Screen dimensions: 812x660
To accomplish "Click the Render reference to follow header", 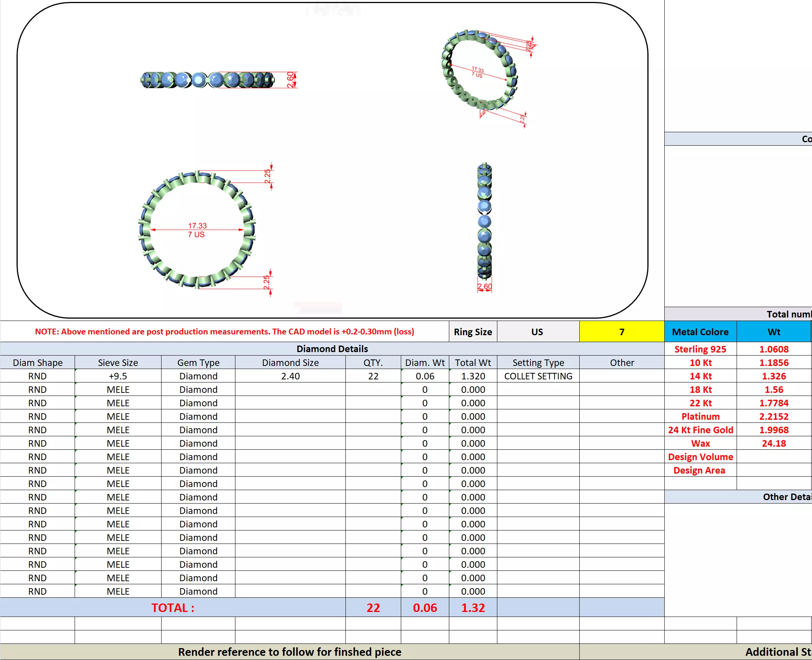I will tap(289, 652).
